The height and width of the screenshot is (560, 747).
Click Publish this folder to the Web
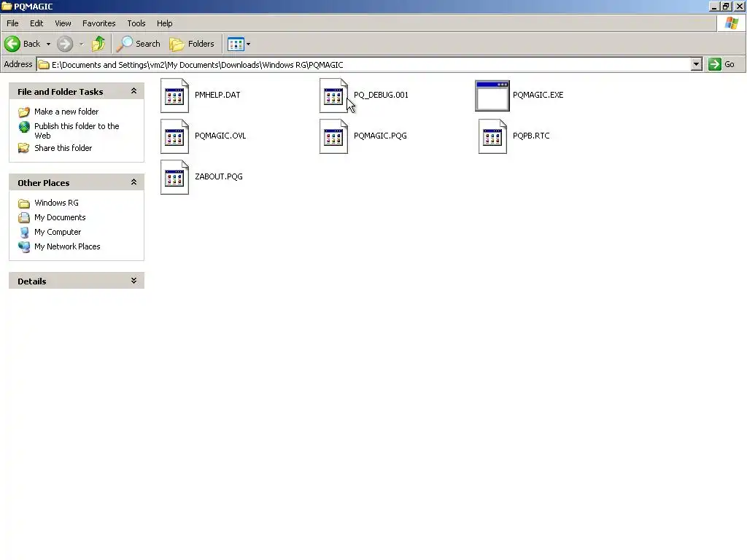coord(77,131)
